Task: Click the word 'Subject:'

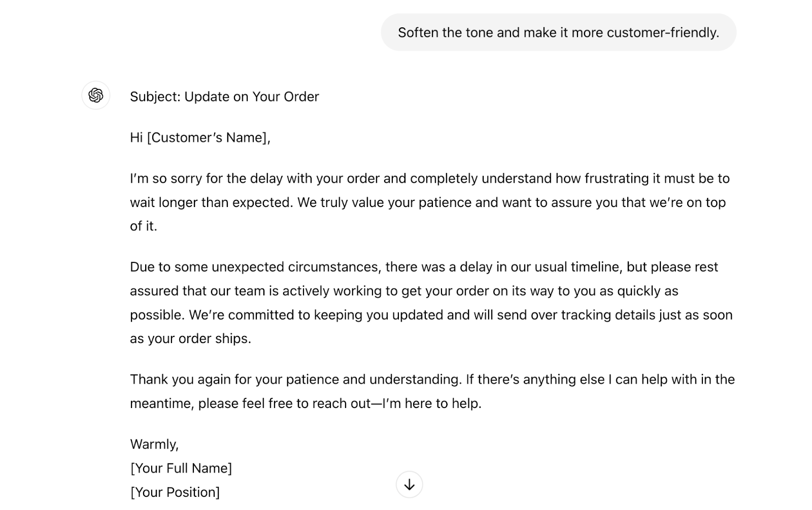Action: 155,96
